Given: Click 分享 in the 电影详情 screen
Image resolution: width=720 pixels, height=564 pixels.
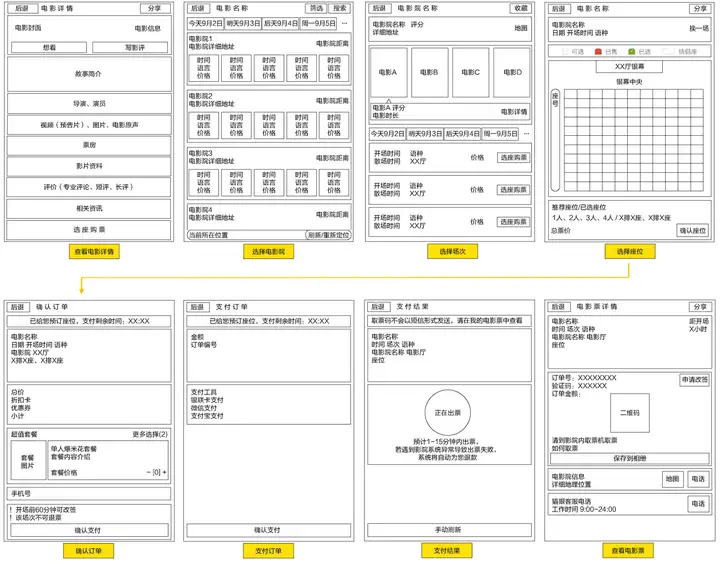Looking at the screenshot, I should click(x=155, y=8).
